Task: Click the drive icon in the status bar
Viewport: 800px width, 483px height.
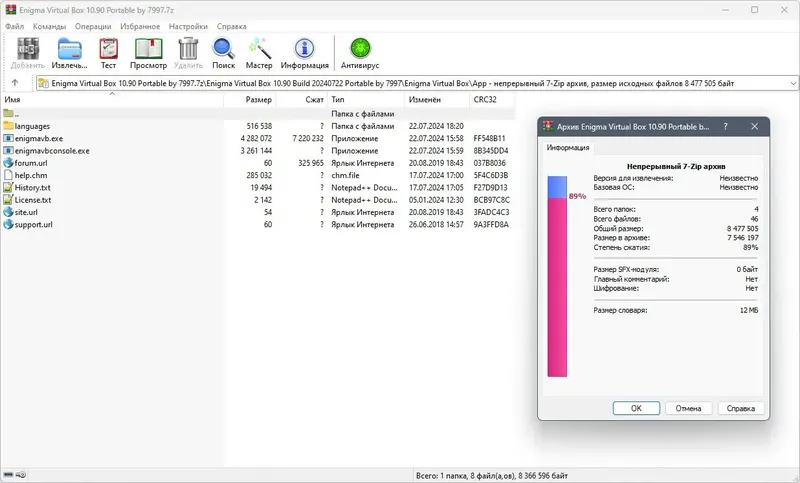Action: [x=8, y=475]
